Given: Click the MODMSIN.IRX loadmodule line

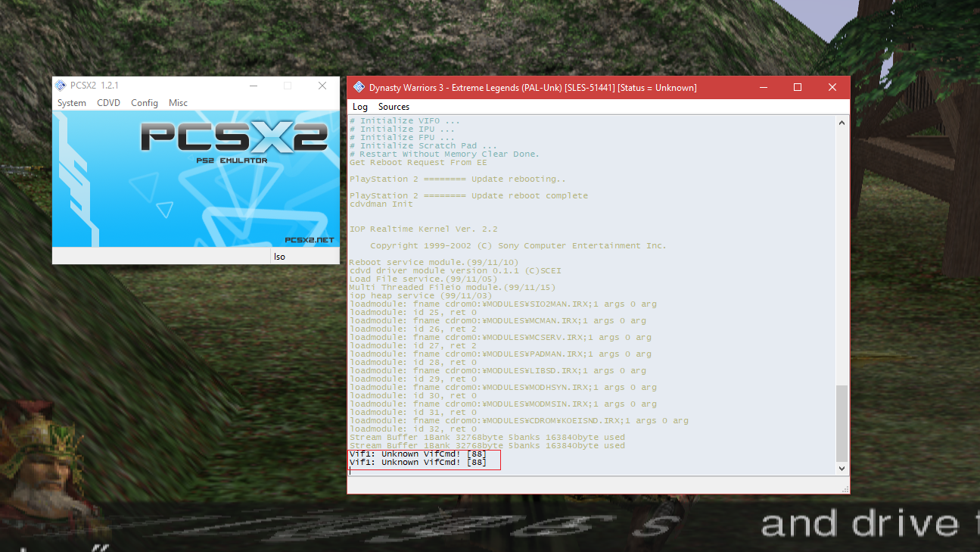Looking at the screenshot, I should click(502, 404).
